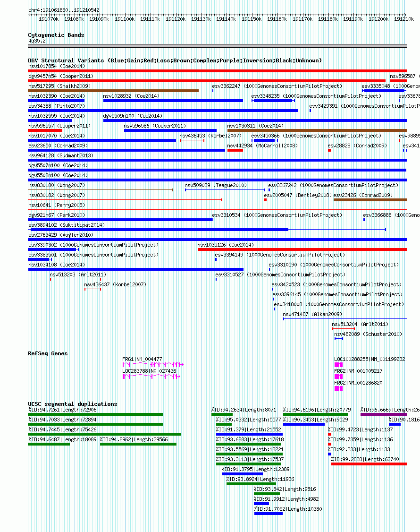The height and width of the screenshot is (532, 420).
Task: Click the red bar under nsv442934 (McCarroll2008)
Action: (235, 150)
